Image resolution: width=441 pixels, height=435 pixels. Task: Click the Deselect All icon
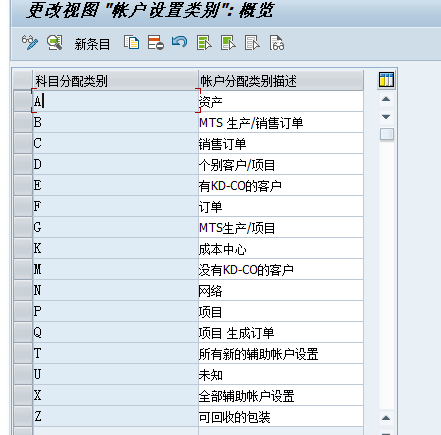point(252,43)
